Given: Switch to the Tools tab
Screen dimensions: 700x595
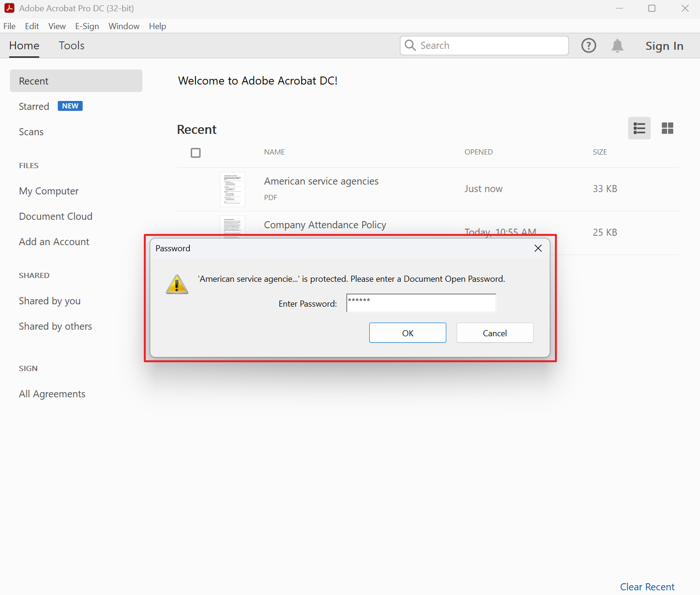Looking at the screenshot, I should [71, 46].
